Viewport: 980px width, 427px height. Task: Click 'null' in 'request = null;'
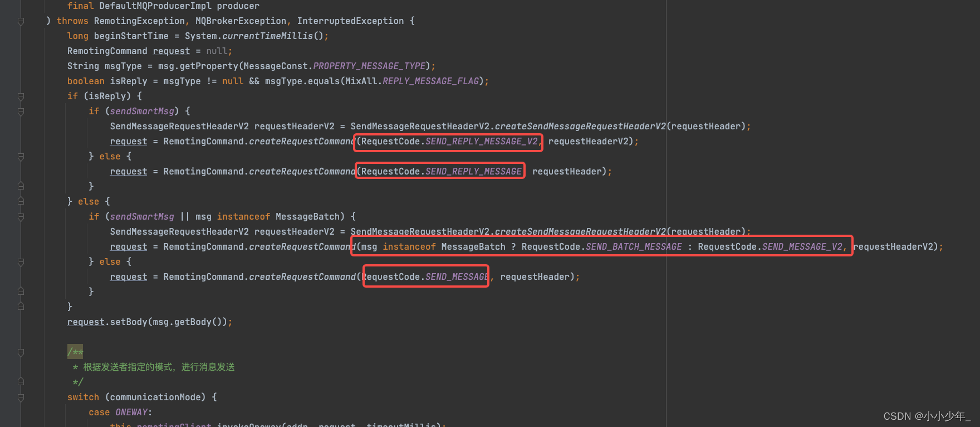point(217,51)
